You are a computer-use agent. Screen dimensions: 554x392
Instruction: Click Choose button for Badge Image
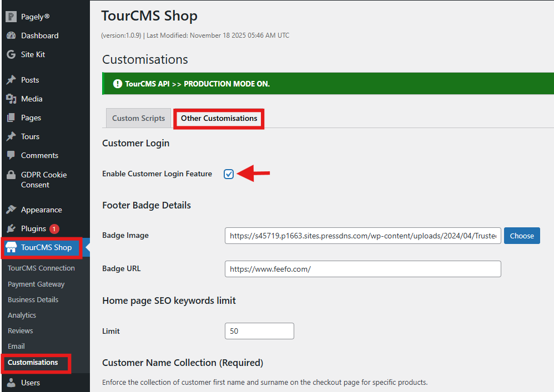click(x=522, y=236)
